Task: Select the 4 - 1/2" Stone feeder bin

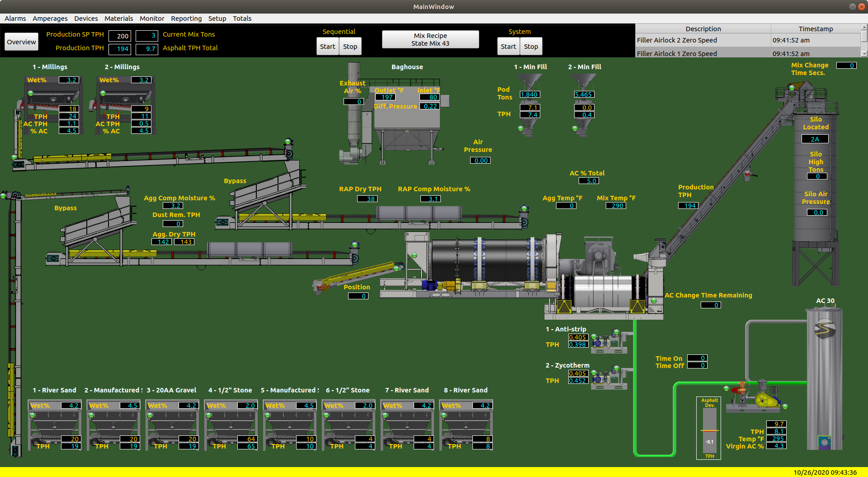Action: (231, 425)
